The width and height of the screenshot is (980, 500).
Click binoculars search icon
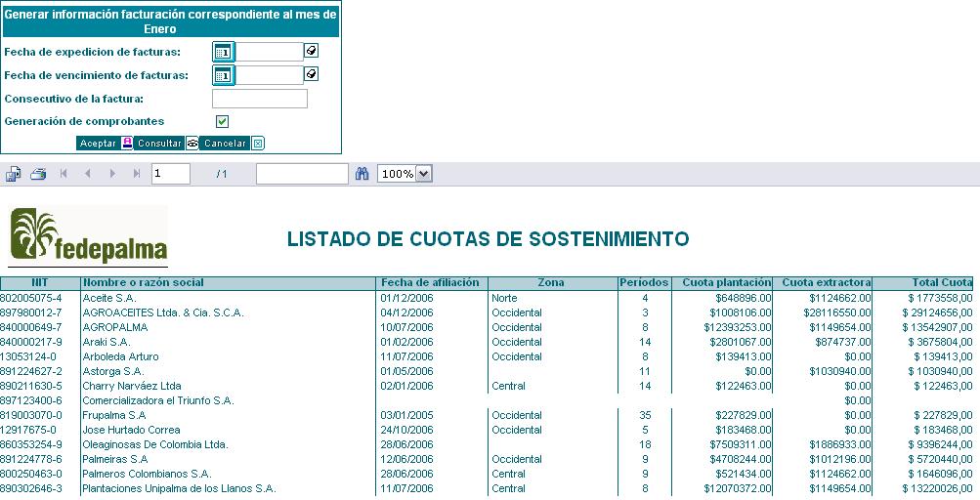pos(362,174)
